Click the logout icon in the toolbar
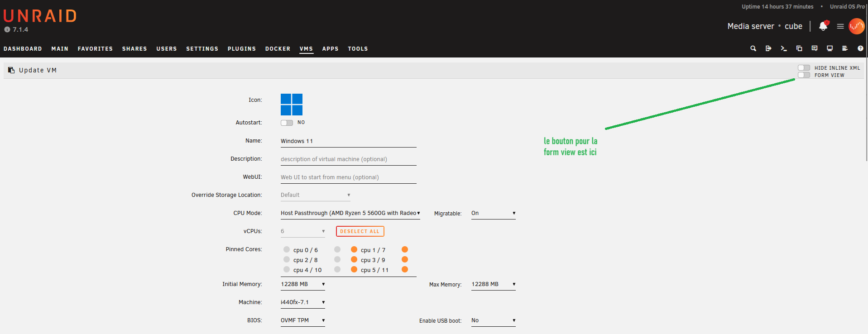This screenshot has height=334, width=868. tap(768, 48)
